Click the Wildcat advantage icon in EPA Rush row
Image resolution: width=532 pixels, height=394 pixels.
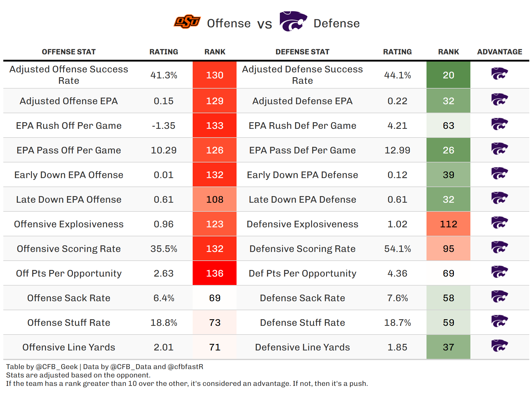pyautogui.click(x=500, y=124)
